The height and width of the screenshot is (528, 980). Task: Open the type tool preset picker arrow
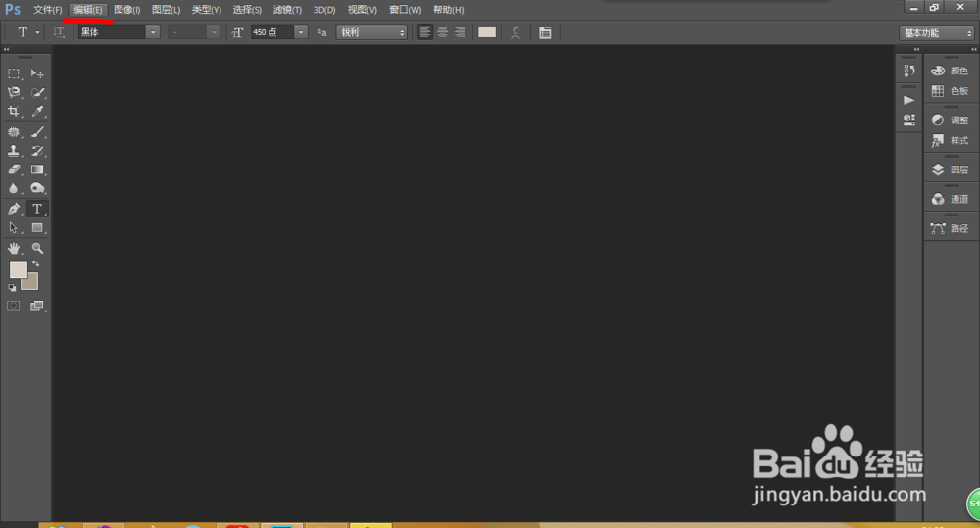coord(37,32)
